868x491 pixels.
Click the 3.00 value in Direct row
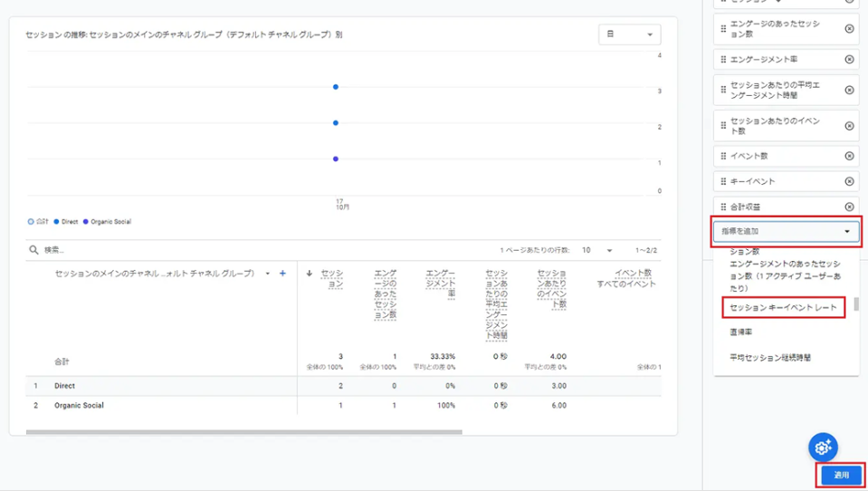(558, 386)
